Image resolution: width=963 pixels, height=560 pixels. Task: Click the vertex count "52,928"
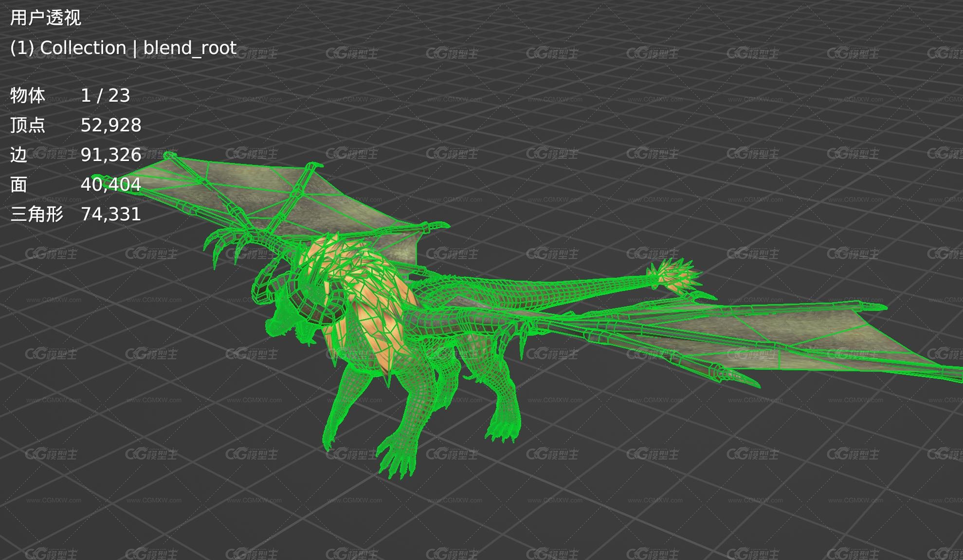tap(111, 125)
